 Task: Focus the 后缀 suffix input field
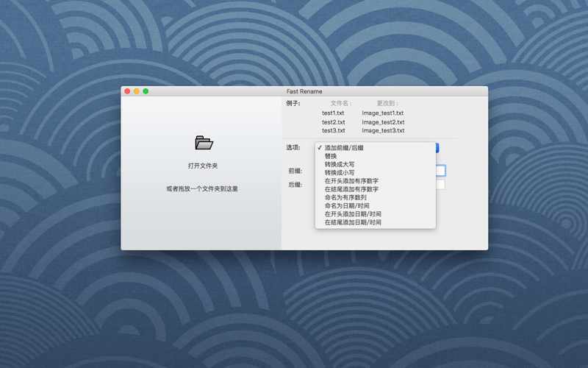click(440, 185)
